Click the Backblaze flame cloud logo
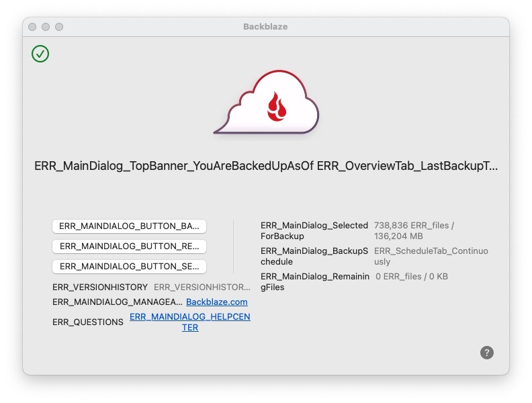The height and width of the screenshot is (403, 532). click(x=267, y=102)
